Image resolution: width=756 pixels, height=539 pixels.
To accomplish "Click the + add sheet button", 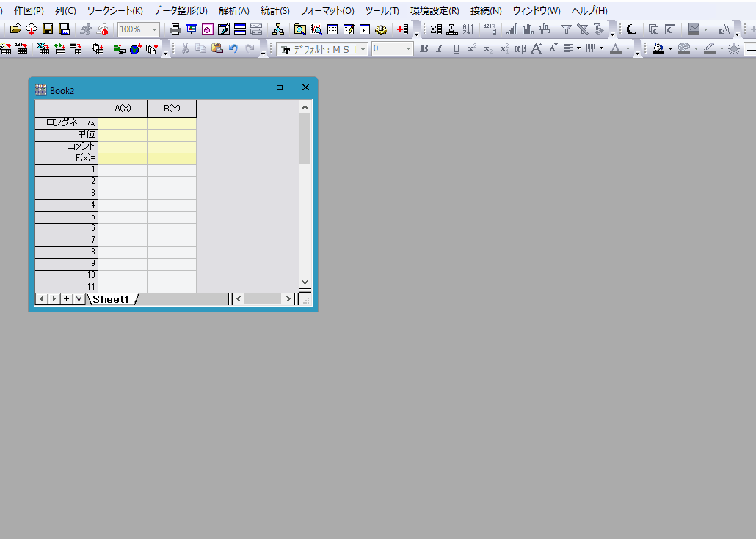I will tap(66, 299).
